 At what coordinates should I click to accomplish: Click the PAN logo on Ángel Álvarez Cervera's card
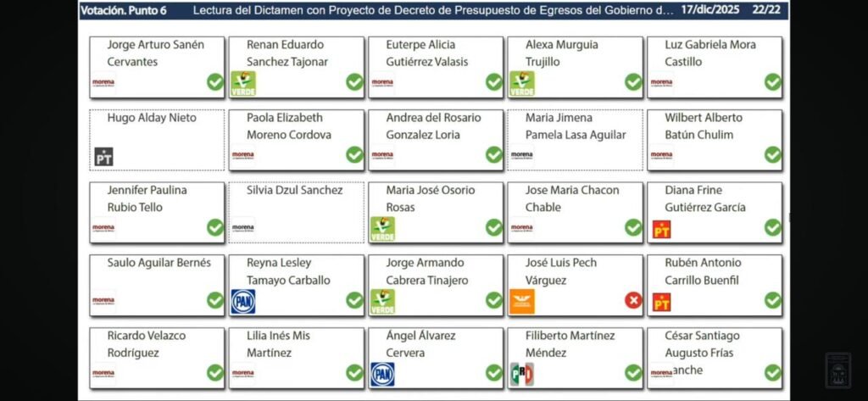pyautogui.click(x=382, y=374)
